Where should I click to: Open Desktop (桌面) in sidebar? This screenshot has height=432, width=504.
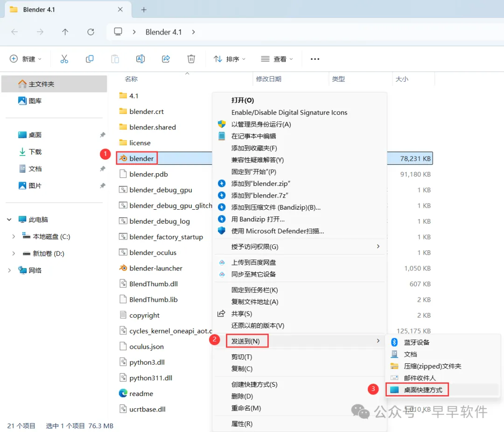[x=30, y=135]
